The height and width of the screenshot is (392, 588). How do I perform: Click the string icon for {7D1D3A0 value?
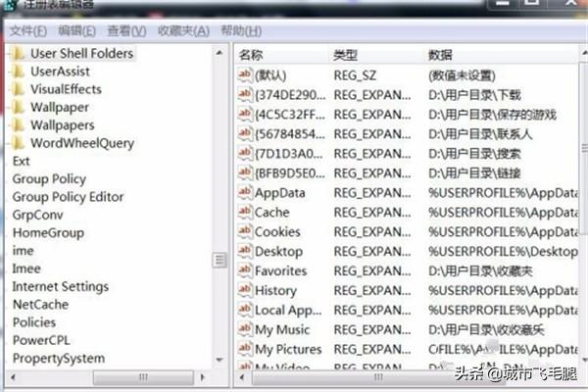pyautogui.click(x=244, y=153)
